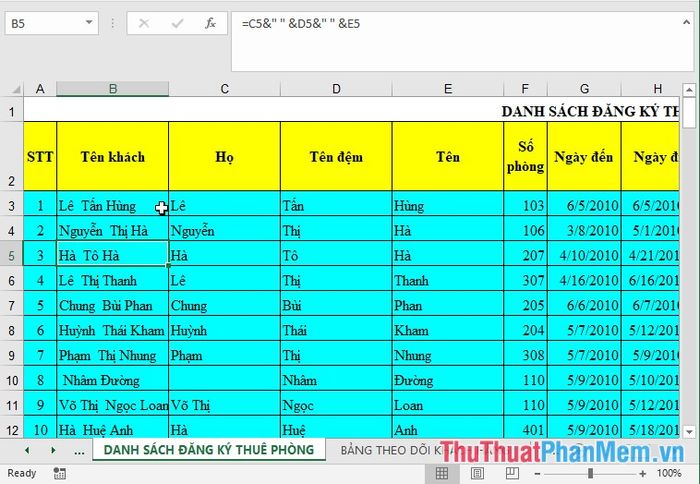
Task: Select row 5 header
Action: click(x=12, y=255)
